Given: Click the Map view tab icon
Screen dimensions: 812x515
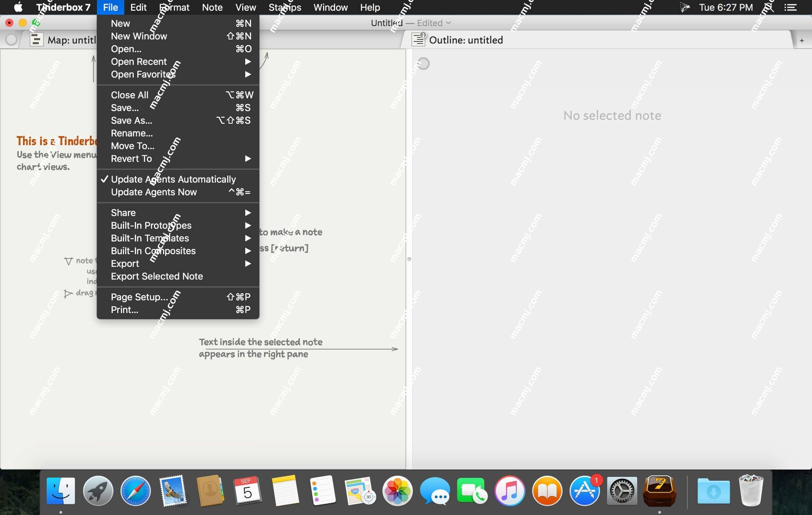Looking at the screenshot, I should tap(35, 40).
